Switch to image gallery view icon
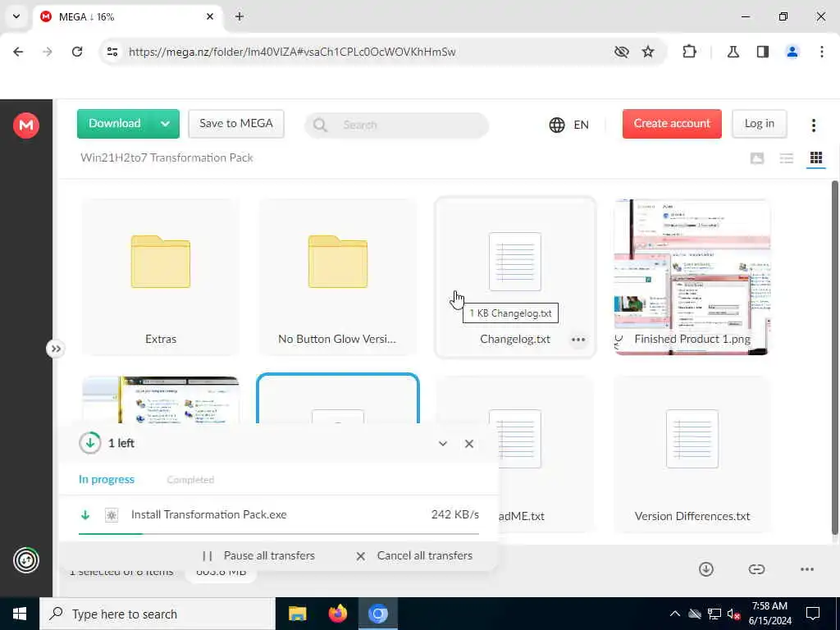This screenshot has width=840, height=630. [757, 158]
